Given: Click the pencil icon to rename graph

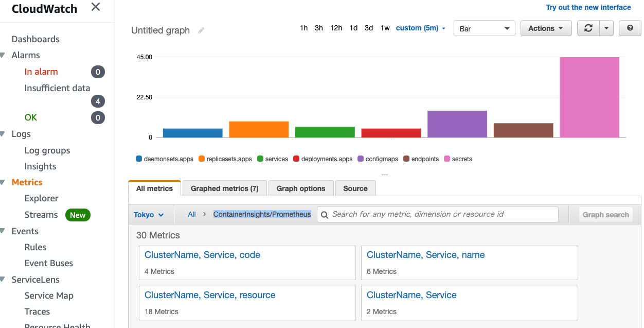Looking at the screenshot, I should [x=201, y=30].
